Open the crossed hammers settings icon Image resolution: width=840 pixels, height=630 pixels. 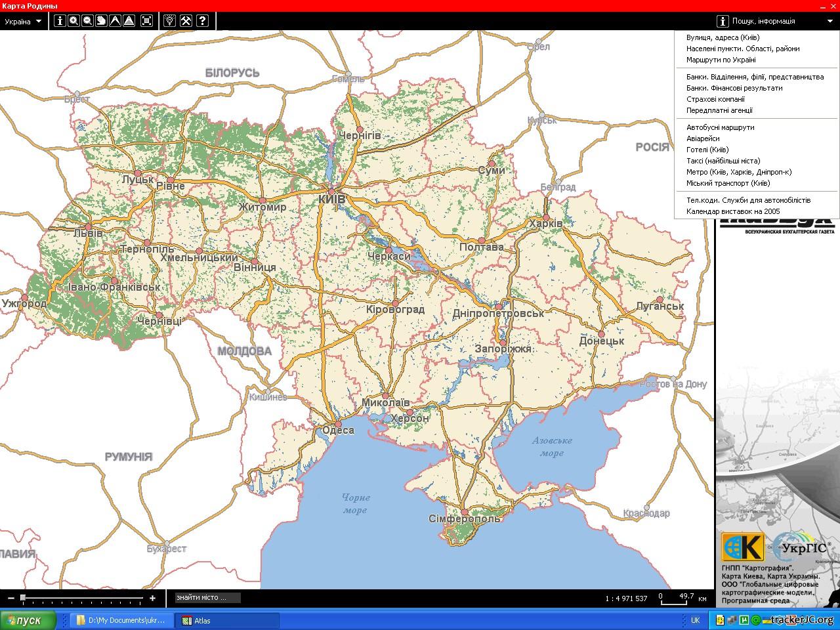point(186,21)
